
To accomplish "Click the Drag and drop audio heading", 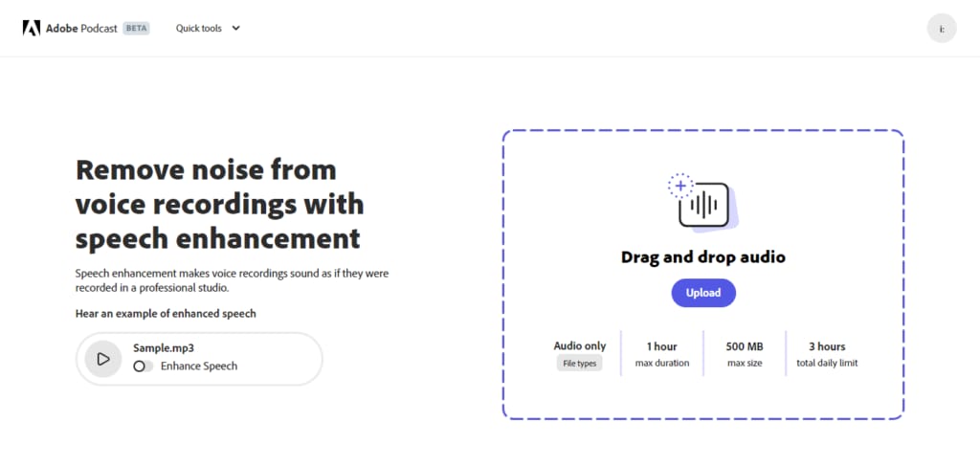I will [x=703, y=256].
